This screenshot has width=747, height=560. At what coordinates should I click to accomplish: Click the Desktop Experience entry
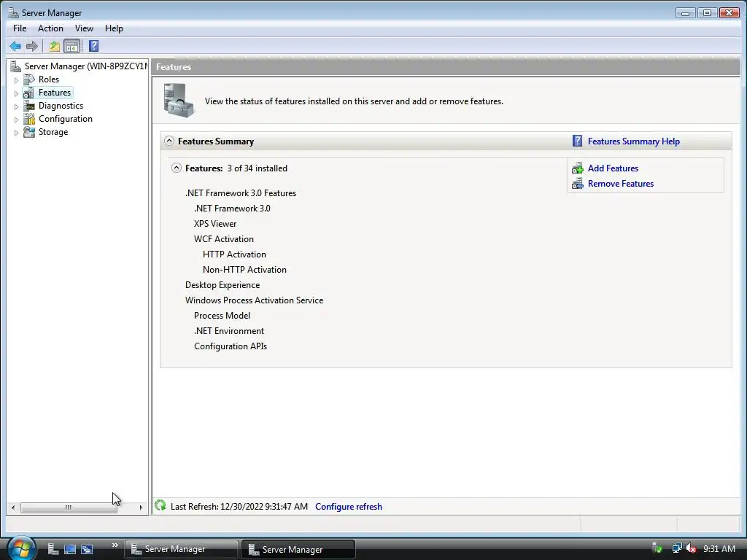pos(222,285)
